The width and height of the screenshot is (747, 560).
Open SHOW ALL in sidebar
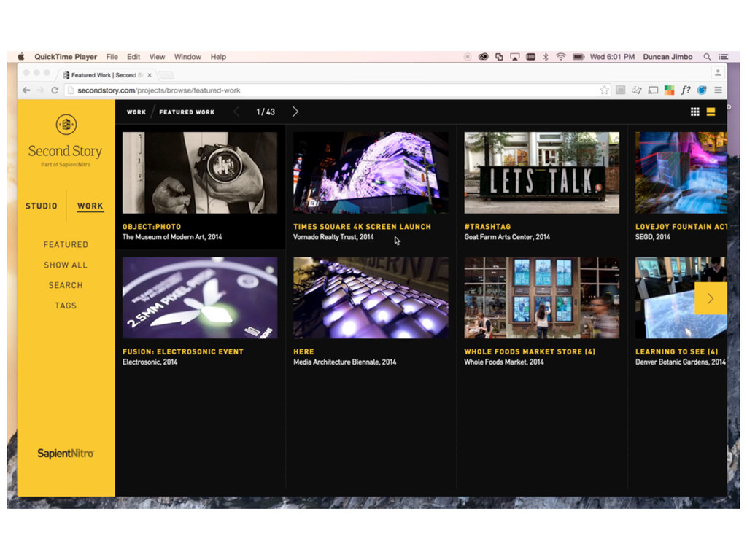coord(66,265)
